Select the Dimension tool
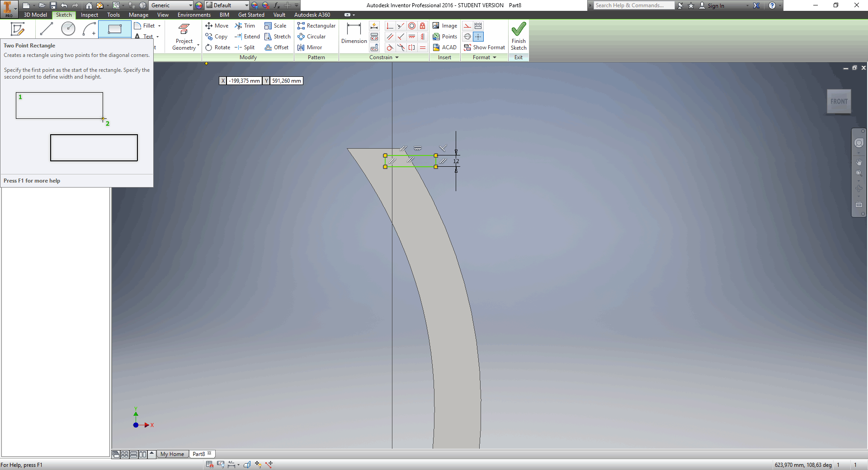Screen dimensions: 868x470 click(x=354, y=33)
